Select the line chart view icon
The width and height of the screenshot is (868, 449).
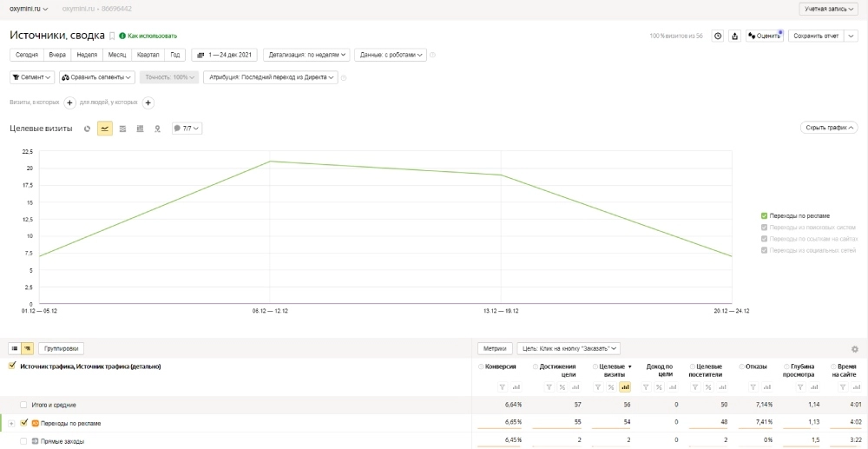pyautogui.click(x=105, y=129)
